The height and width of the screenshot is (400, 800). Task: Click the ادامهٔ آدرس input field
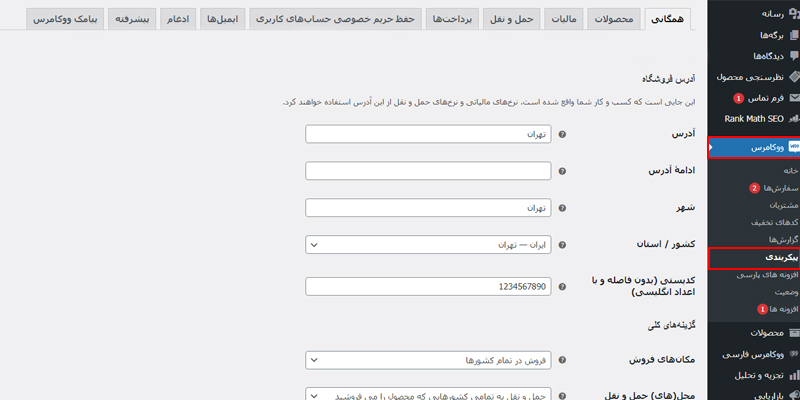[428, 170]
